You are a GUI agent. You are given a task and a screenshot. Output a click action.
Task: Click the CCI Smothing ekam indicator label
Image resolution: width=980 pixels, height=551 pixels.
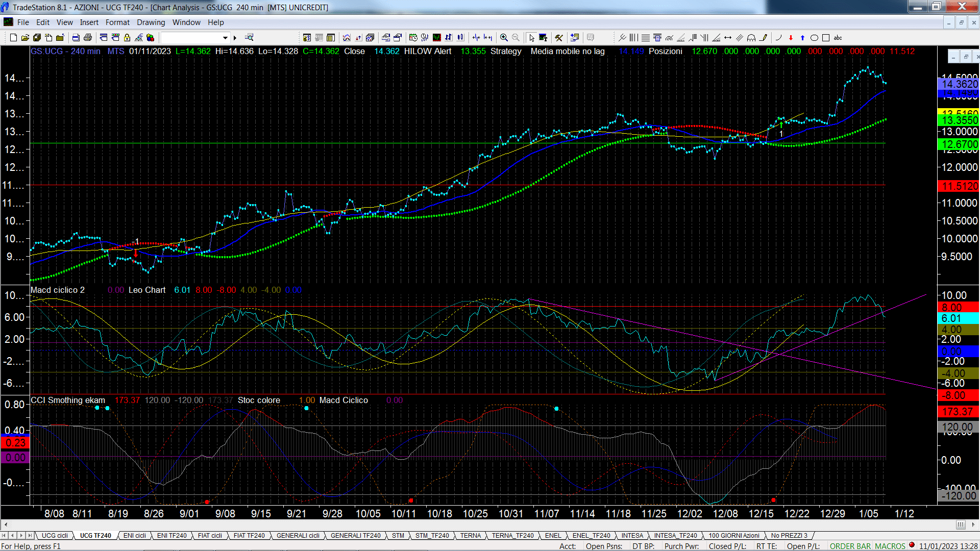68,400
